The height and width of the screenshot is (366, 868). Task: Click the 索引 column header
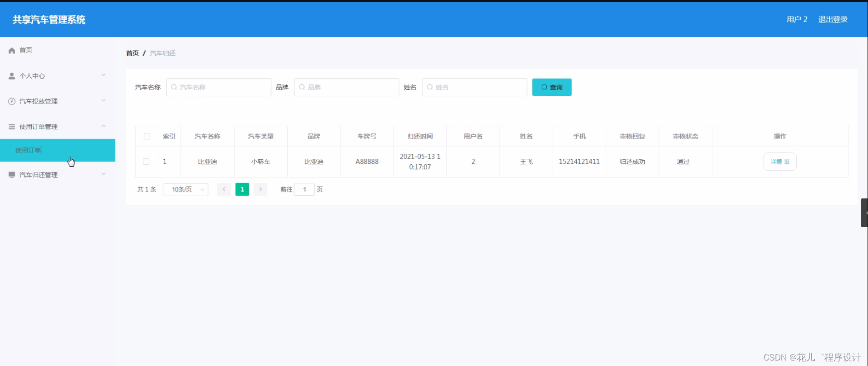[169, 136]
